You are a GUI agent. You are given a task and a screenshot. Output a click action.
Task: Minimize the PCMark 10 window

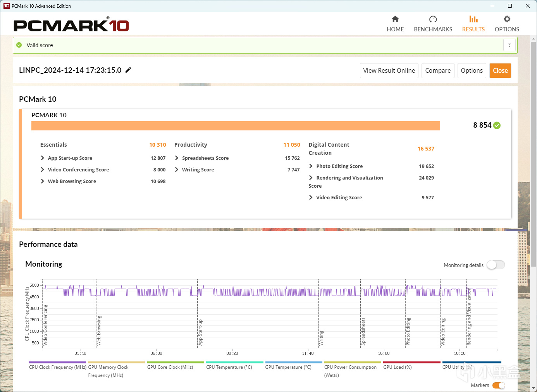[492, 6]
